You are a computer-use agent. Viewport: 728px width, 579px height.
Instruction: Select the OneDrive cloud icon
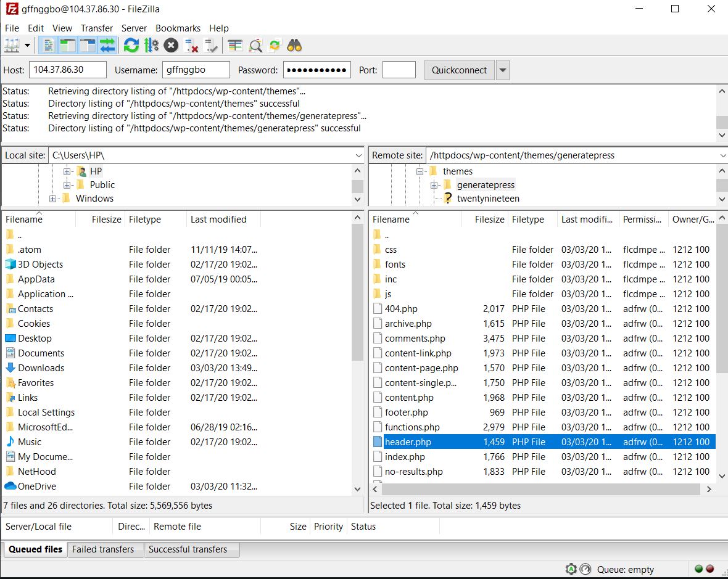[x=10, y=487]
